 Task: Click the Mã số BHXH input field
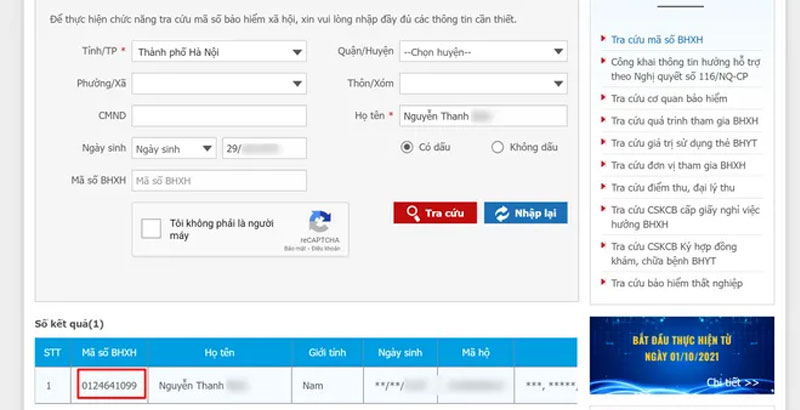pyautogui.click(x=220, y=181)
